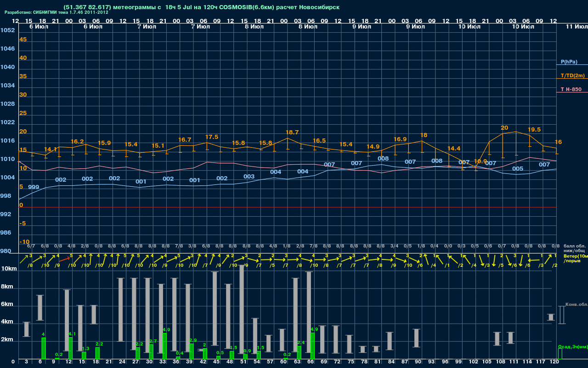Click the red wind arrow
This screenshot has height=368, width=588.
coord(63,260)
